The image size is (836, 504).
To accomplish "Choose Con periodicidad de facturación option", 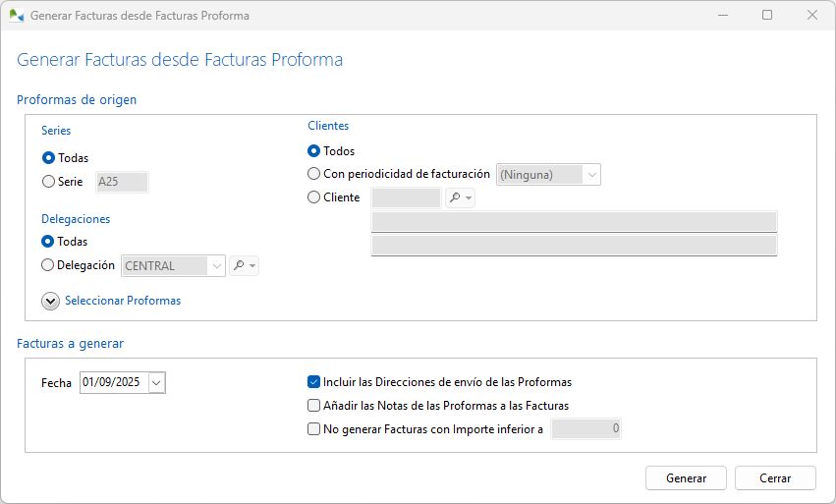I will tap(314, 174).
